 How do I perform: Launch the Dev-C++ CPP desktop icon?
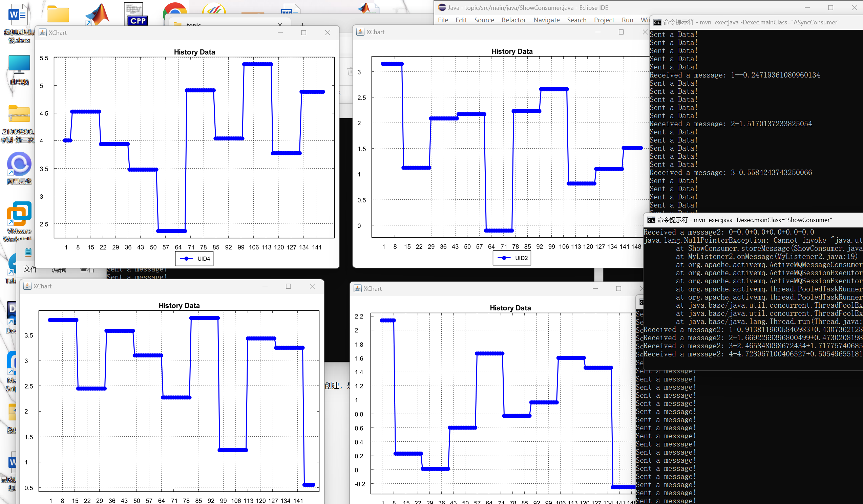click(x=136, y=14)
